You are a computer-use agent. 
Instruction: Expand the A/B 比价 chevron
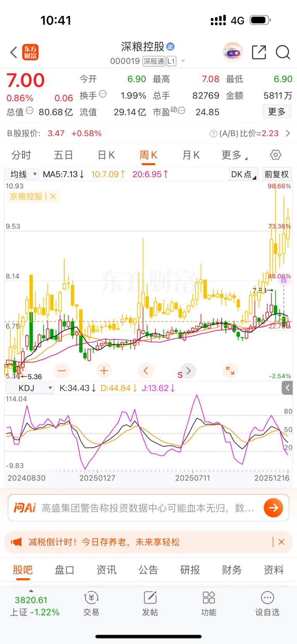[x=287, y=133]
